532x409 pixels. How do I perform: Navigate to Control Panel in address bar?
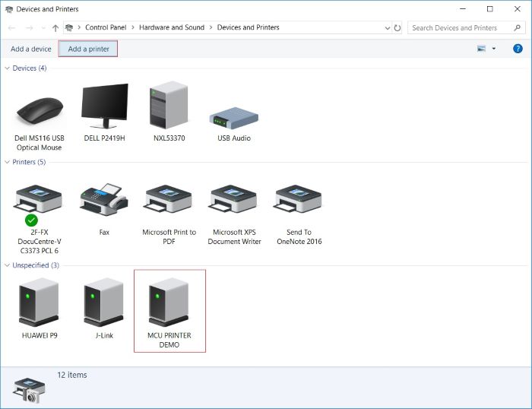106,27
